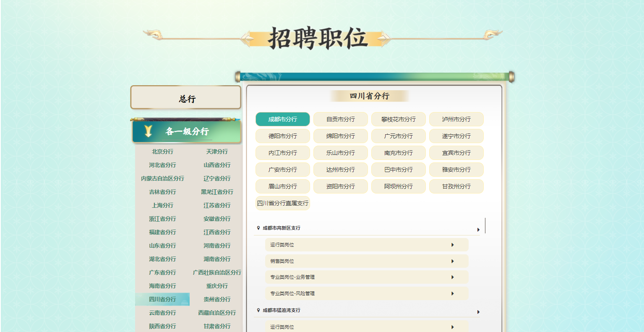Click 南充市分行
Viewport: 644px width, 332px height.
click(x=399, y=153)
